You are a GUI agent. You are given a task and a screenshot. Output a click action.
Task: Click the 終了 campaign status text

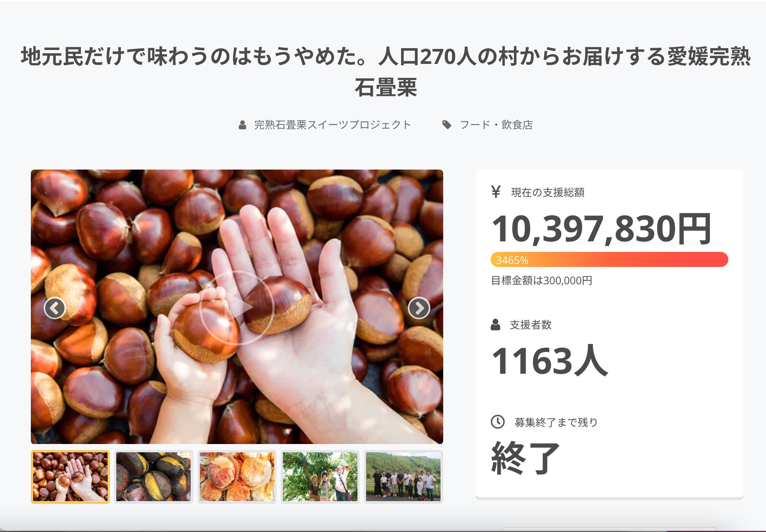click(x=525, y=458)
